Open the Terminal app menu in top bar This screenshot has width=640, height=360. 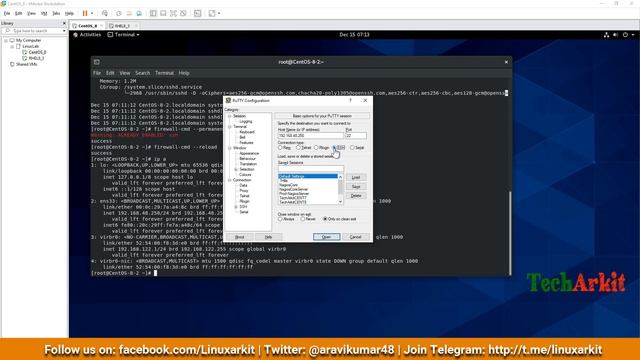click(123, 35)
